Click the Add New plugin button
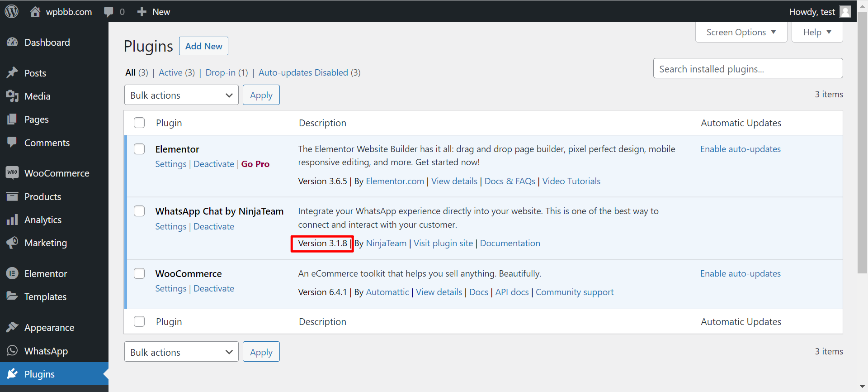 (x=203, y=46)
